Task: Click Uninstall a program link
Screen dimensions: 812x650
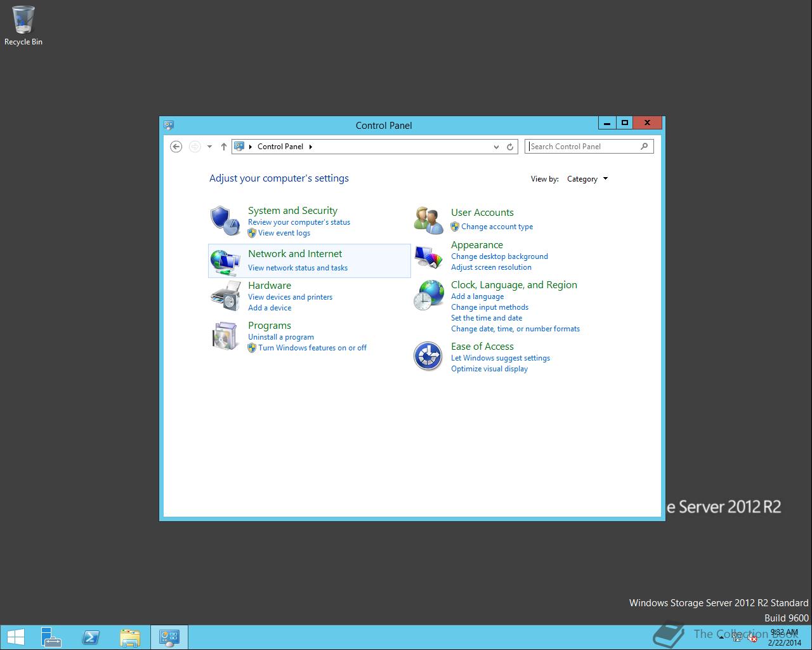Action: click(x=281, y=337)
